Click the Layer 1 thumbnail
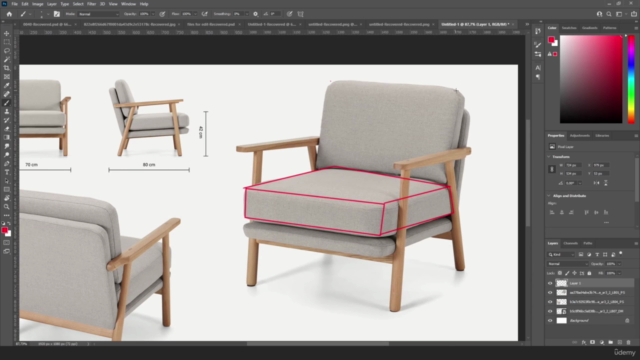 (x=562, y=283)
